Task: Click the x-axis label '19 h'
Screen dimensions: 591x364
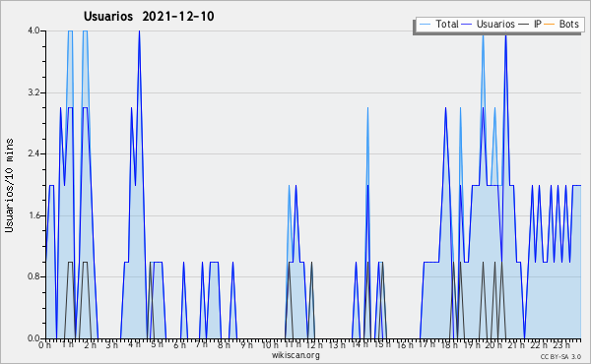Action: coord(472,345)
